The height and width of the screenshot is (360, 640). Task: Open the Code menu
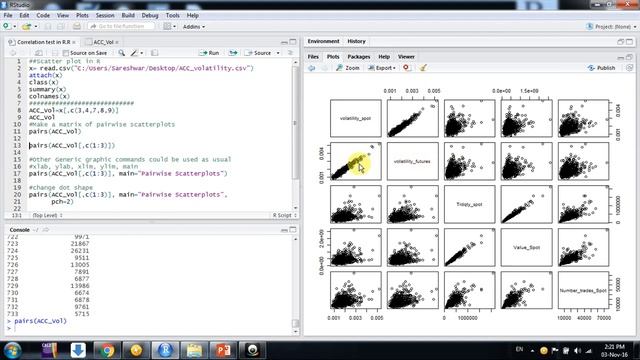43,15
